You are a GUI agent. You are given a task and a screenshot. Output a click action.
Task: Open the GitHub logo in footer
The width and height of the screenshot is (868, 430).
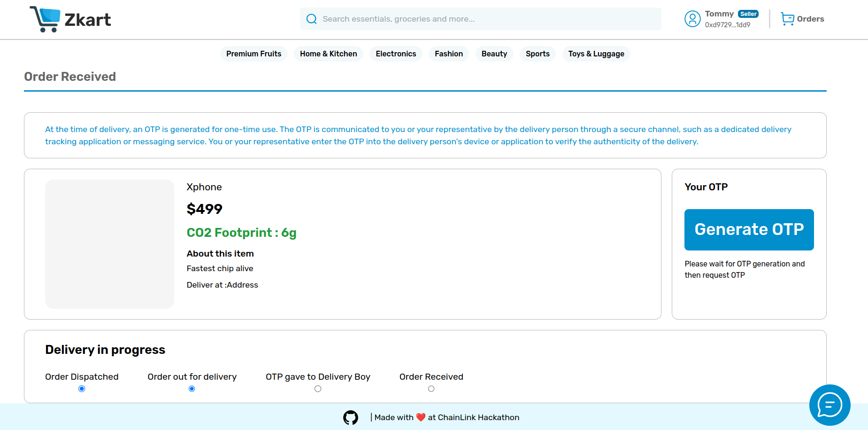click(x=351, y=417)
